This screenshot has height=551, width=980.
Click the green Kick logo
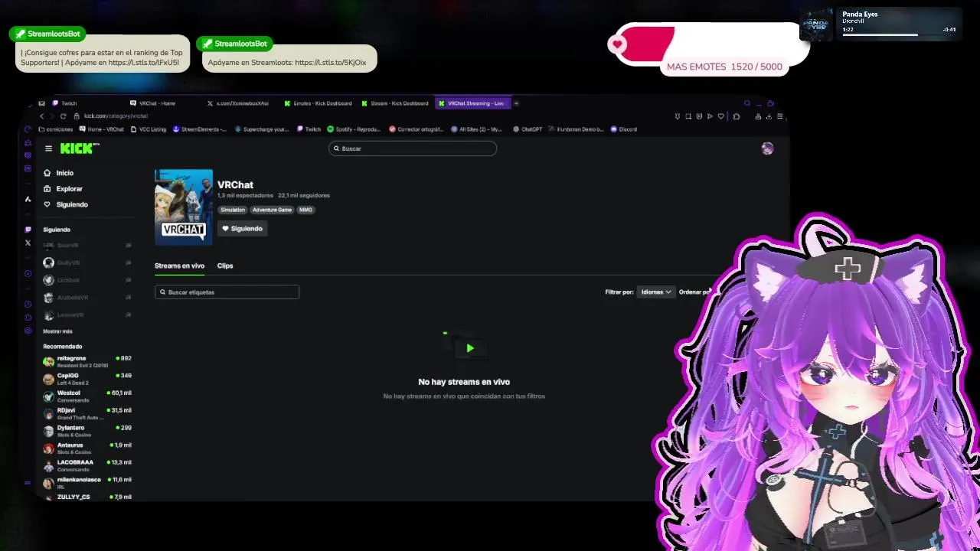80,148
